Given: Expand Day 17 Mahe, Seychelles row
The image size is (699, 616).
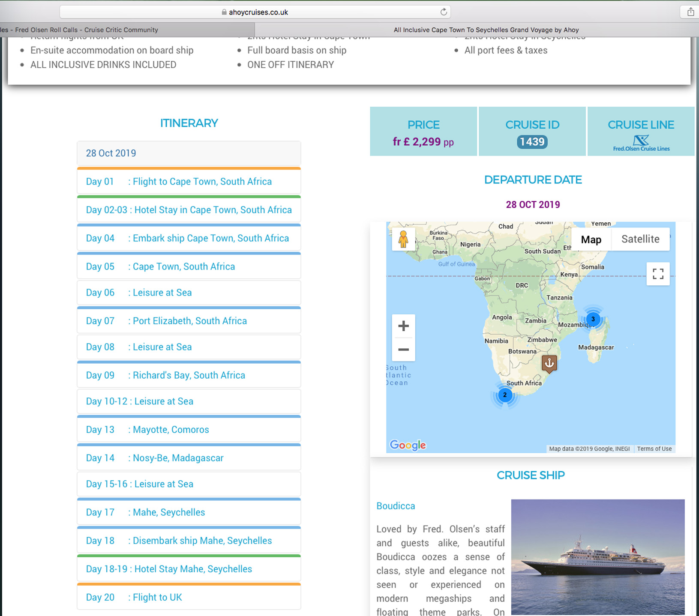Looking at the screenshot, I should pyautogui.click(x=189, y=512).
